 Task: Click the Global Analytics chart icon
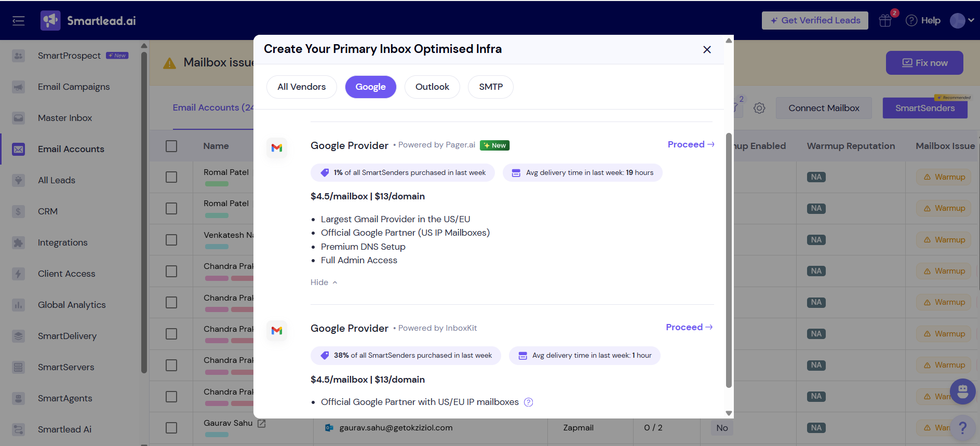pos(19,305)
